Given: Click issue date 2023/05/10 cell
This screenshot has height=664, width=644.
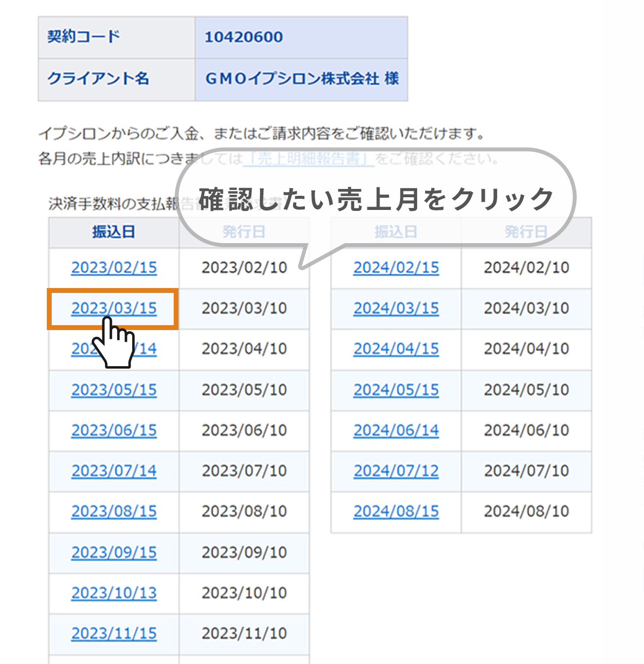Looking at the screenshot, I should [244, 390].
